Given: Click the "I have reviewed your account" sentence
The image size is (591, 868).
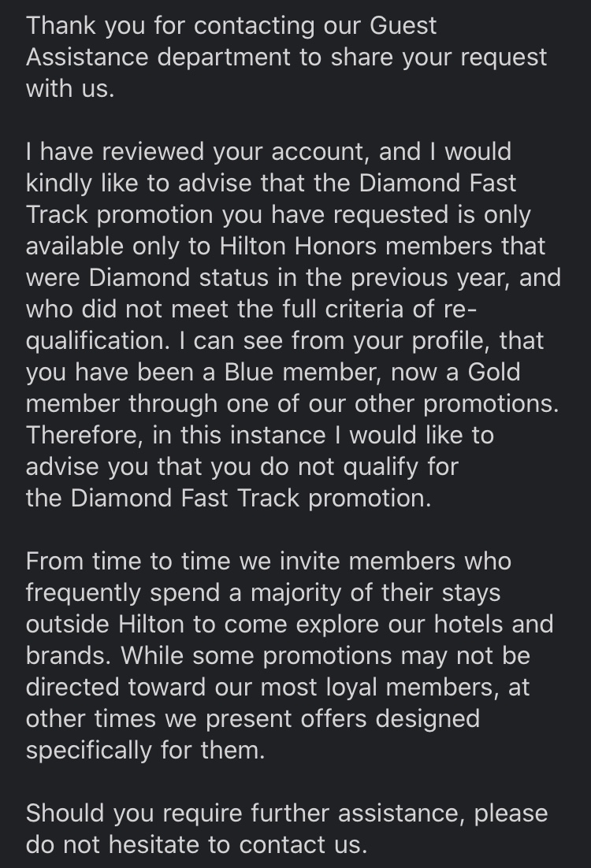Looking at the screenshot, I should pyautogui.click(x=181, y=151).
